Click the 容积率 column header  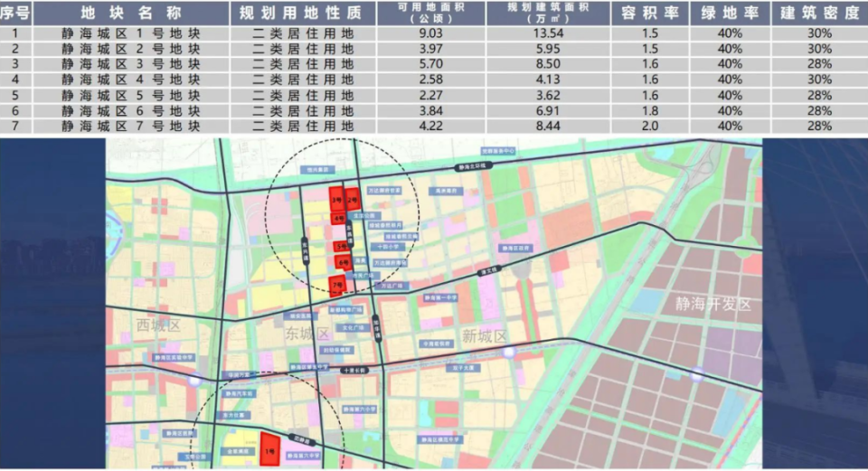tap(650, 13)
